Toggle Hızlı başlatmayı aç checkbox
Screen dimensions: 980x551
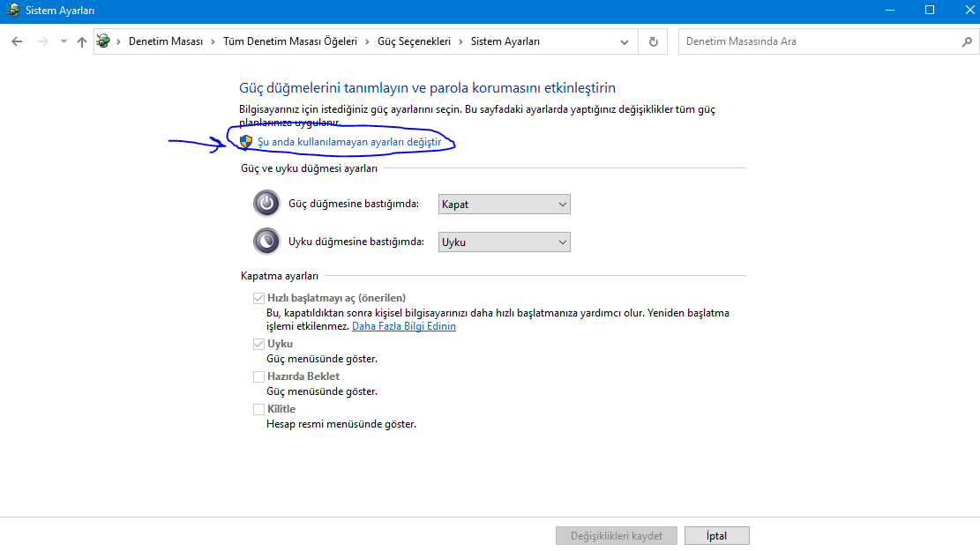pyautogui.click(x=258, y=298)
